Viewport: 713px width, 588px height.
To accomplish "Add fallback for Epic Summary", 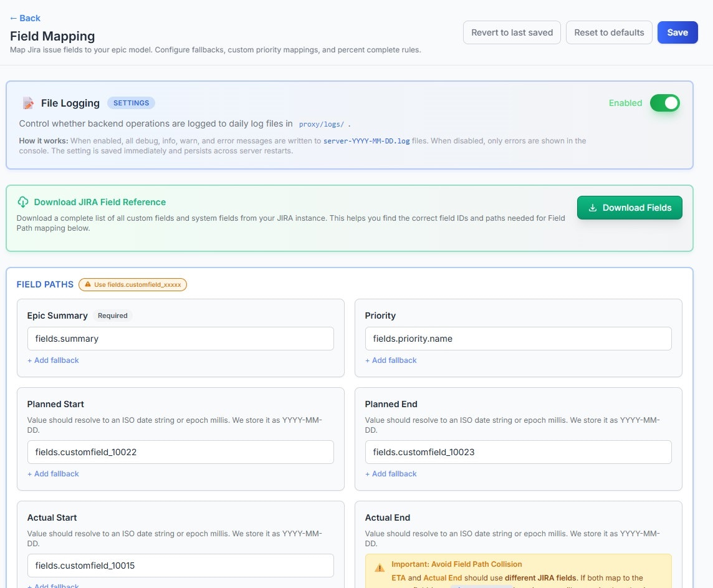I will pyautogui.click(x=53, y=360).
